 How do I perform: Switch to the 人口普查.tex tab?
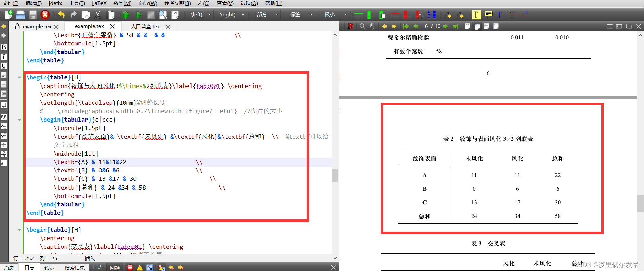tap(145, 26)
